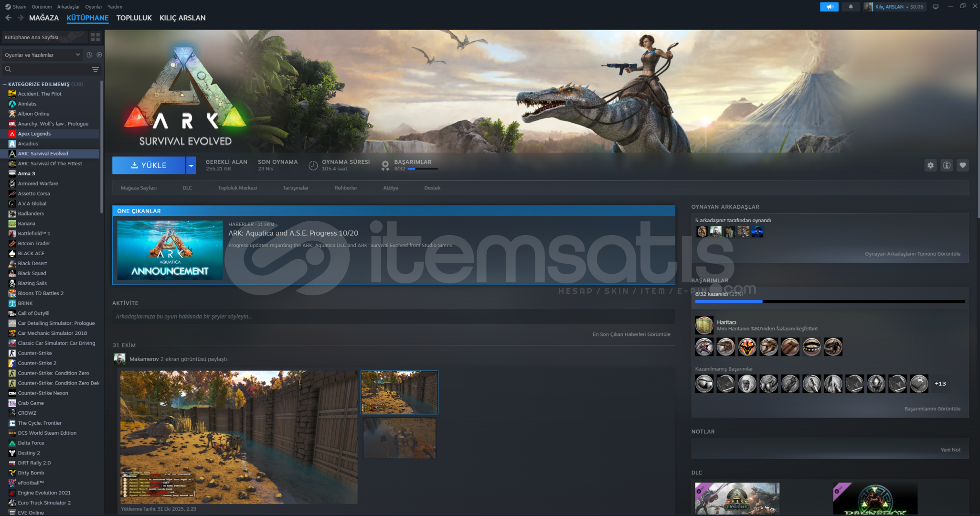Open the MAĞAZA tab

44,18
